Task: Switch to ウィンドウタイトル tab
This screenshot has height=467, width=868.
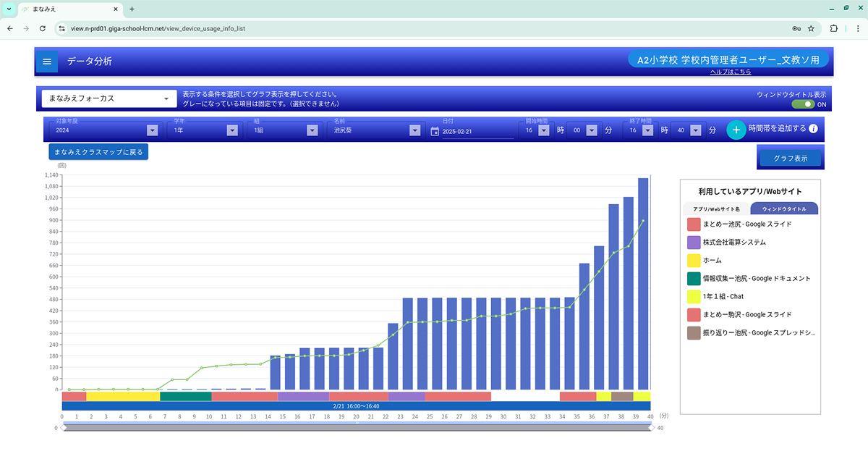Action: click(x=784, y=209)
